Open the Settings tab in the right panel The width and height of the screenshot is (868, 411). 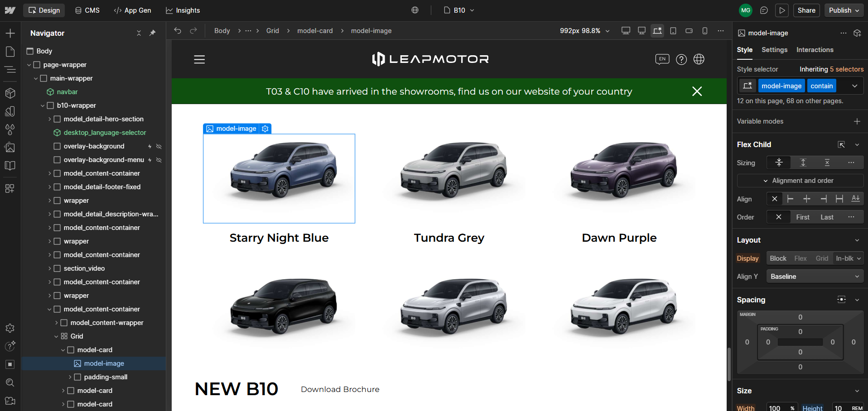[x=774, y=50]
